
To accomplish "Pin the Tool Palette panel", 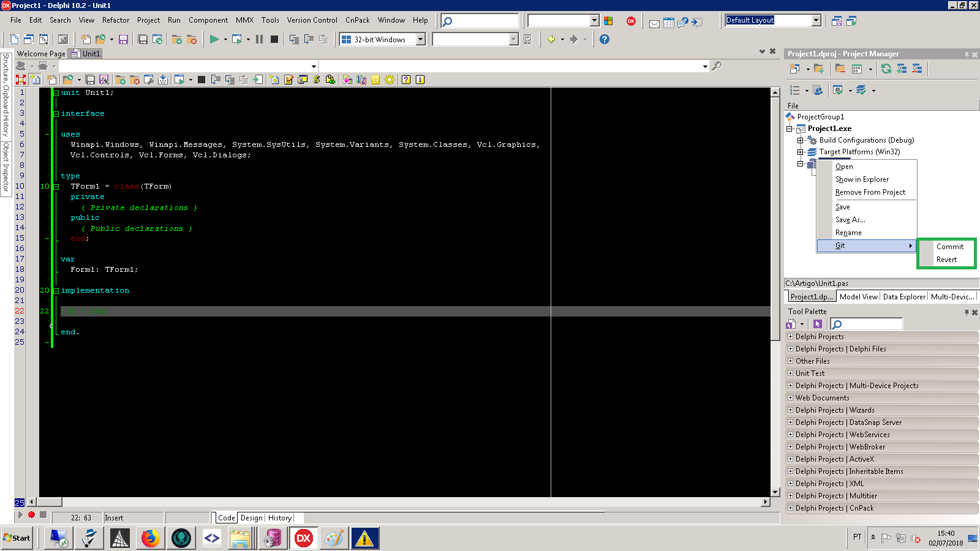I will coord(967,311).
